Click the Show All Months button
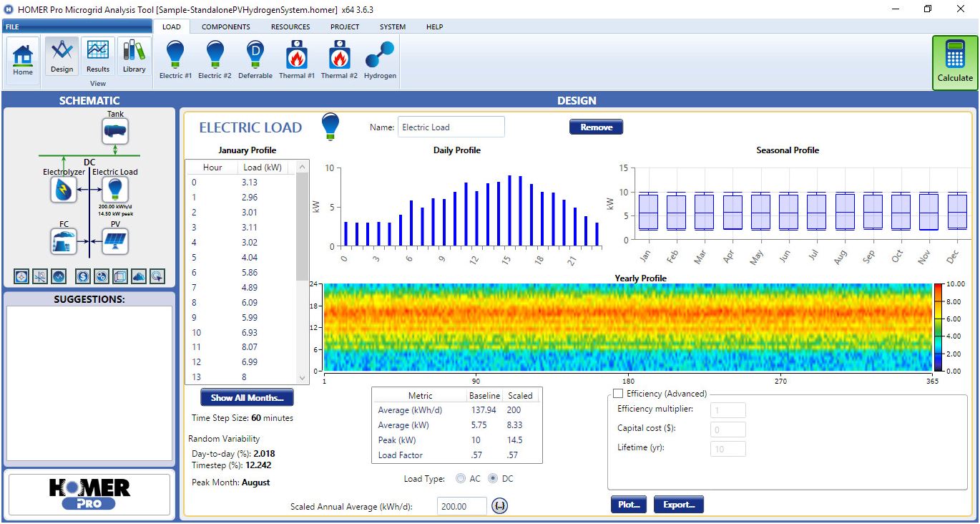The image size is (980, 524). (246, 397)
